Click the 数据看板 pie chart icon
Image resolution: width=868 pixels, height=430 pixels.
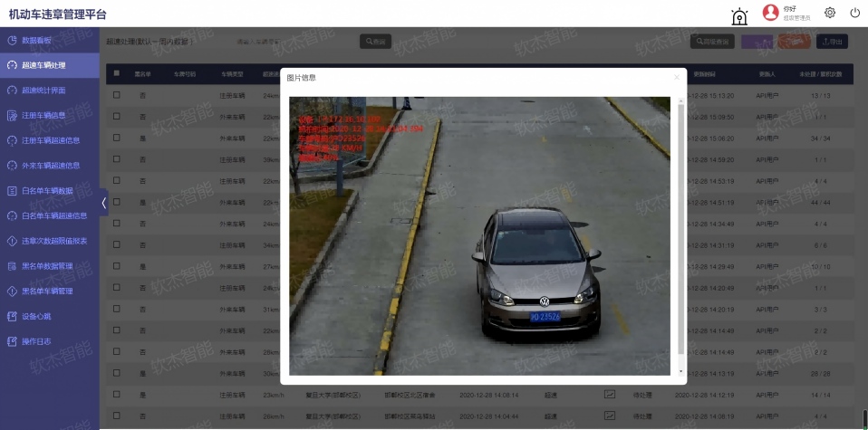click(12, 40)
